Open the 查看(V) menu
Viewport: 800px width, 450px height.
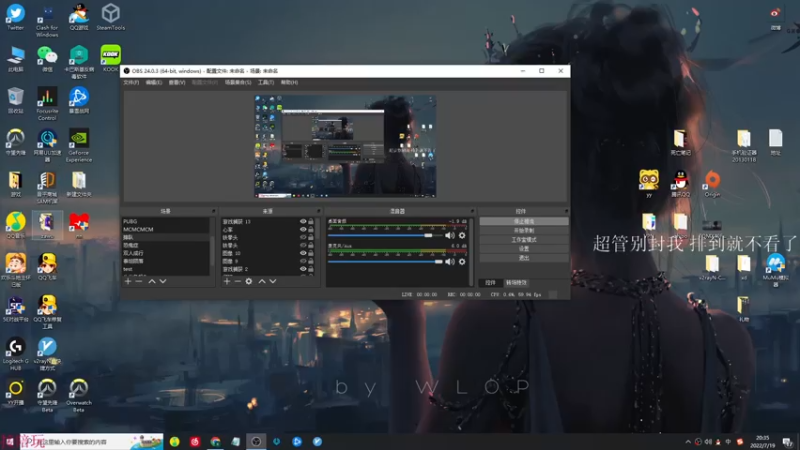(177, 82)
